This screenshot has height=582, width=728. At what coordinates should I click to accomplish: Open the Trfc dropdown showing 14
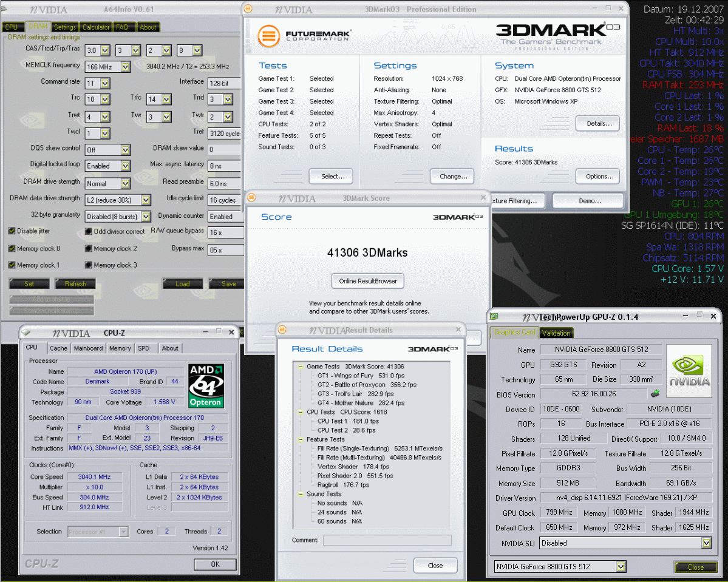pos(167,100)
